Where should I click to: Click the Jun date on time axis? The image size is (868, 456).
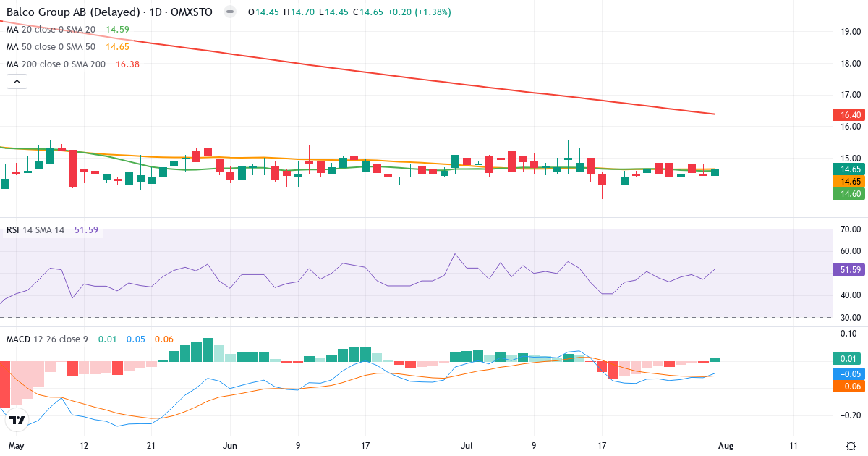pos(230,445)
